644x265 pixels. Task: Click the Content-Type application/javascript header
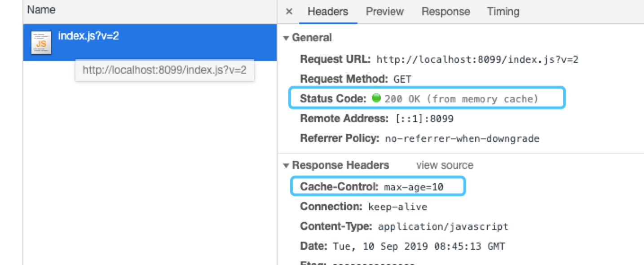click(x=404, y=226)
